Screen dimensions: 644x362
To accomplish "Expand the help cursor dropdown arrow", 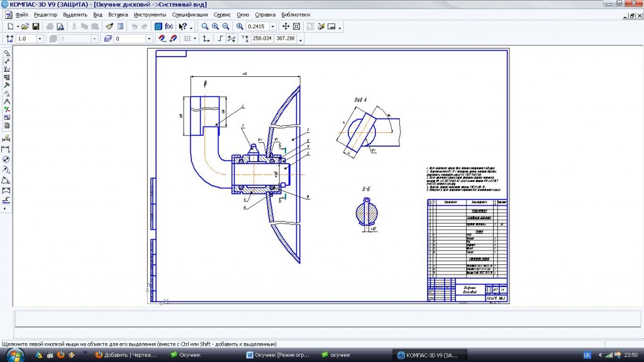I will (191, 27).
